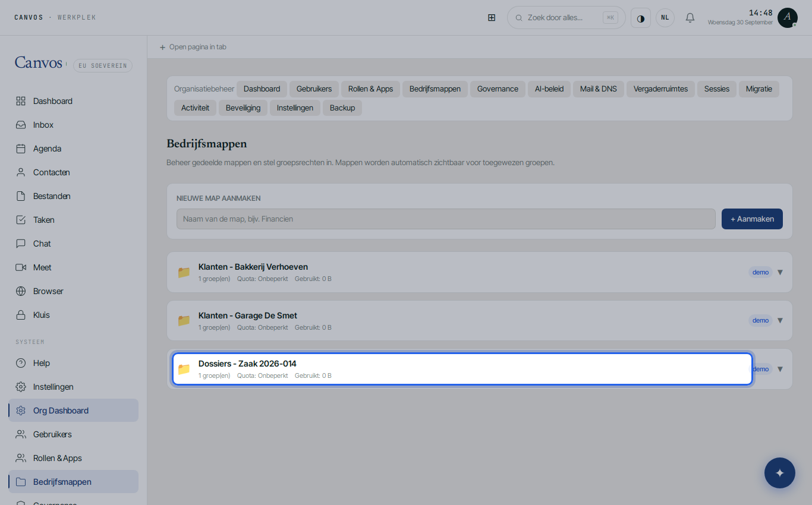Screen dimensions: 812x505
Task: Switch to the Gebruikers tab in Organisatiebeheer
Action: [314, 89]
